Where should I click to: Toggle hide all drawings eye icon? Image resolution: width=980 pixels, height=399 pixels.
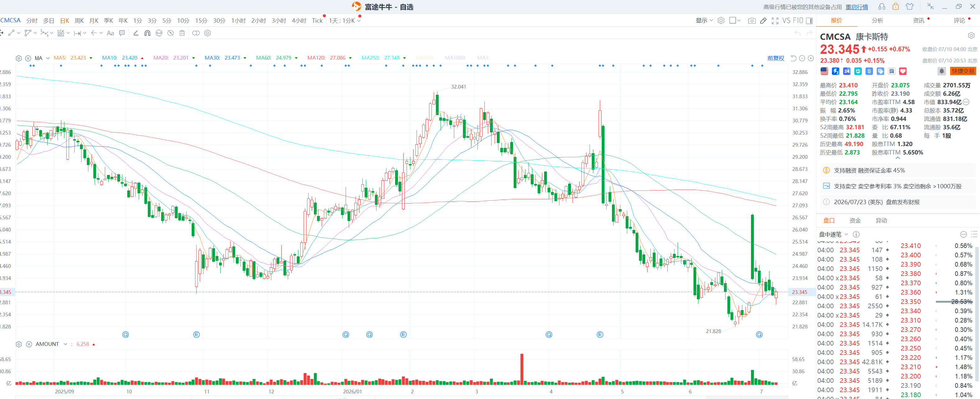[x=170, y=33]
